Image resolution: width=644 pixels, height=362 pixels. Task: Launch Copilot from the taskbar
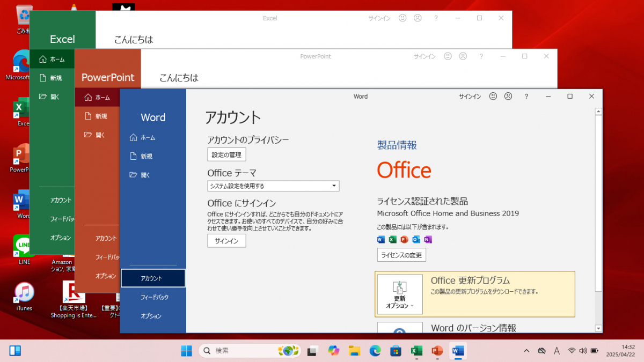click(333, 351)
